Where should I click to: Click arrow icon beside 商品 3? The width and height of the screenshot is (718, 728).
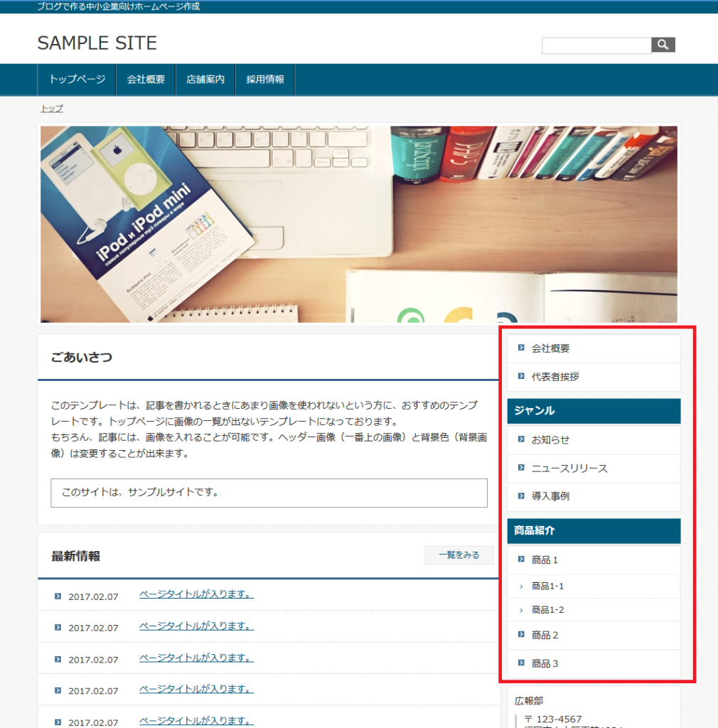coord(521,663)
